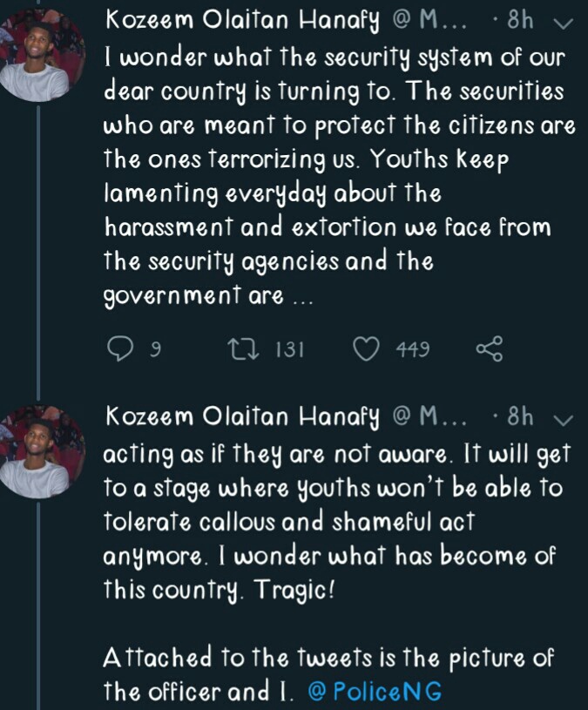Viewport: 588px width, 710px height.
Task: Click the 131 retweets count
Action: [288, 350]
